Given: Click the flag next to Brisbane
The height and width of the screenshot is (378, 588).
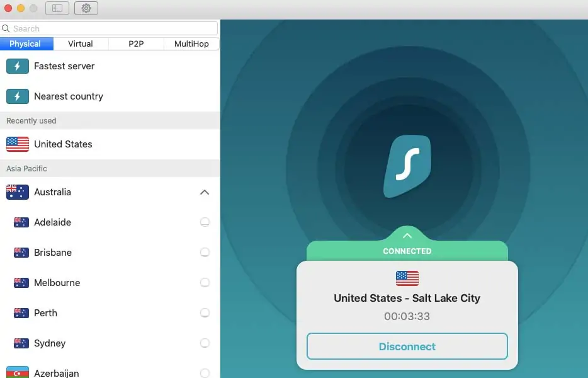Looking at the screenshot, I should [x=21, y=253].
